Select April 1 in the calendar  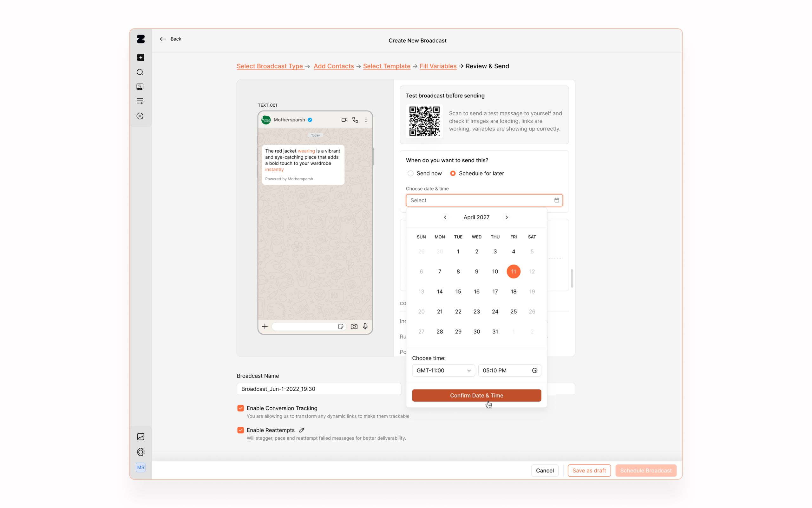(458, 251)
